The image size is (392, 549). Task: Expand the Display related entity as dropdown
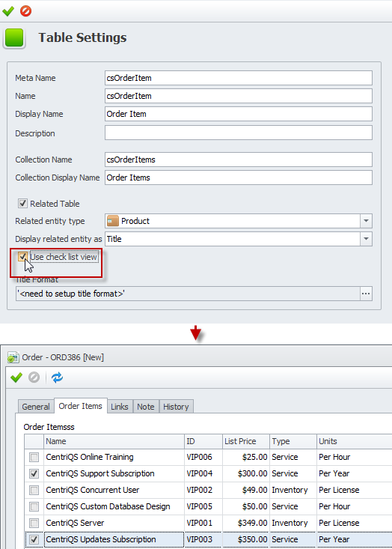(366, 239)
